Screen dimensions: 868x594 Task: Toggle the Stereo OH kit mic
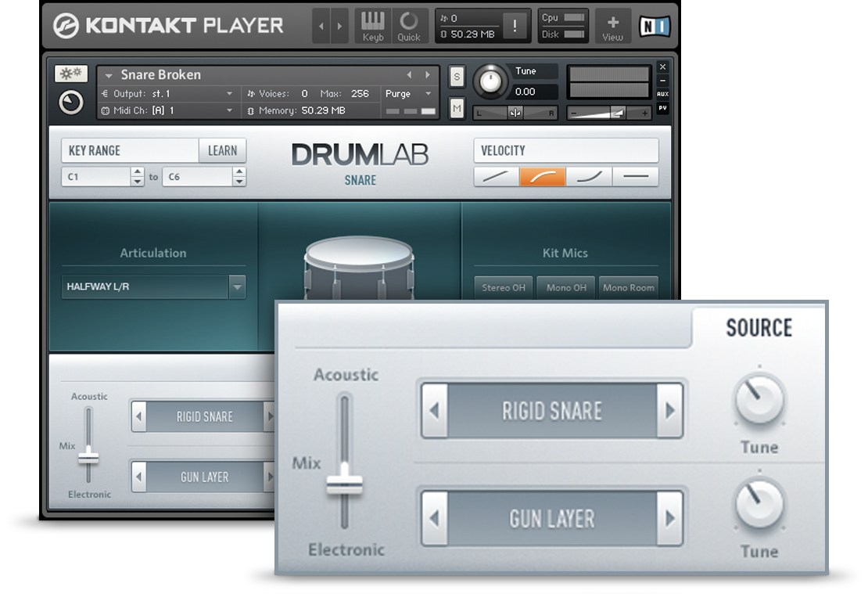click(x=503, y=287)
